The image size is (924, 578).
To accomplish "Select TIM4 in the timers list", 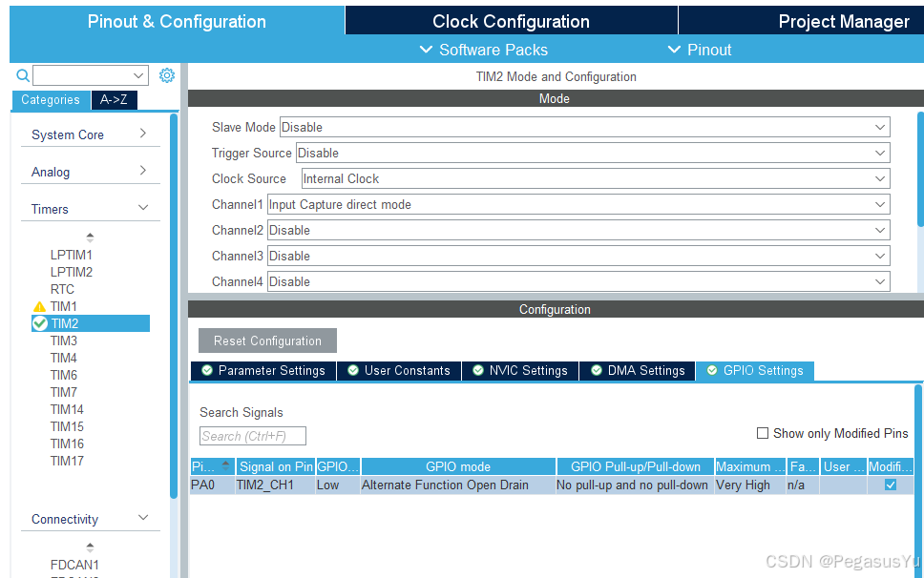I will [64, 358].
